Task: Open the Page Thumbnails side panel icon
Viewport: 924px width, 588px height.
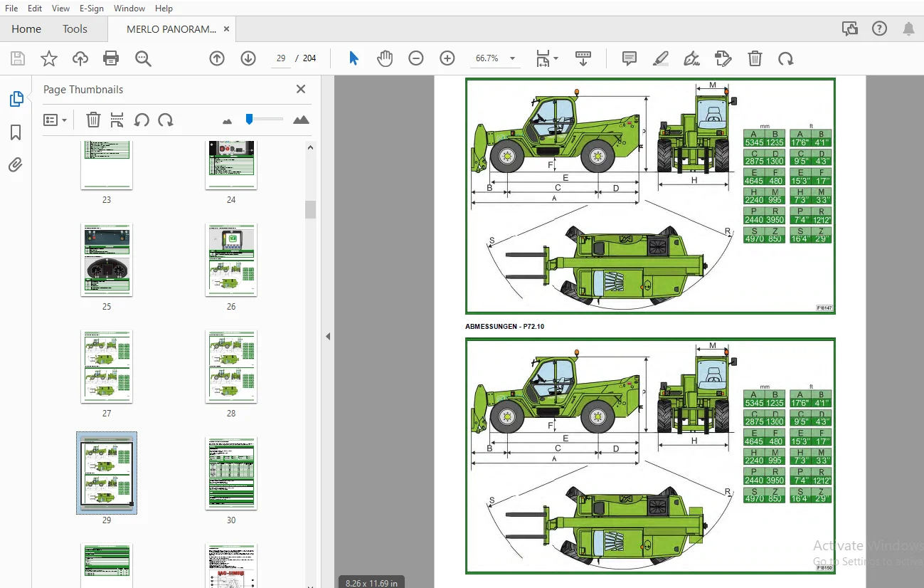Action: click(x=16, y=99)
